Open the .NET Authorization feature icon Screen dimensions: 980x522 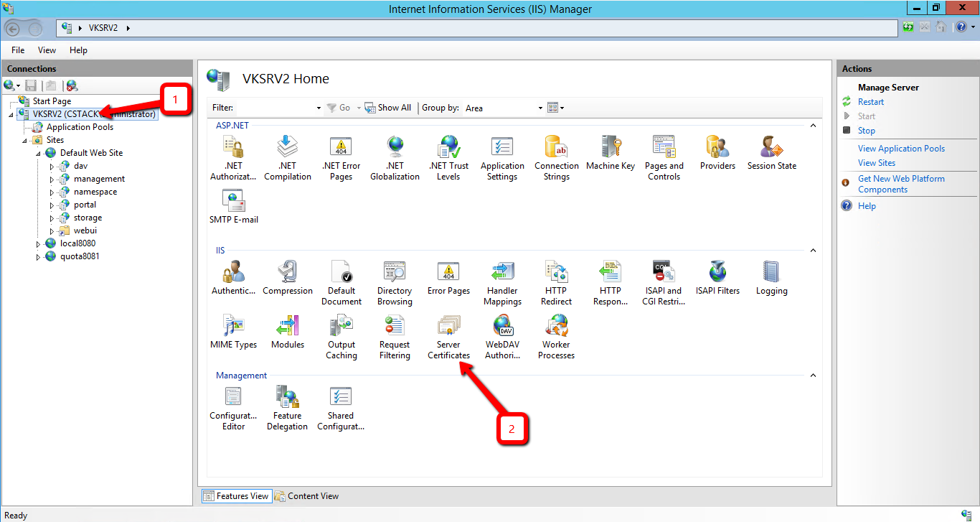point(233,158)
